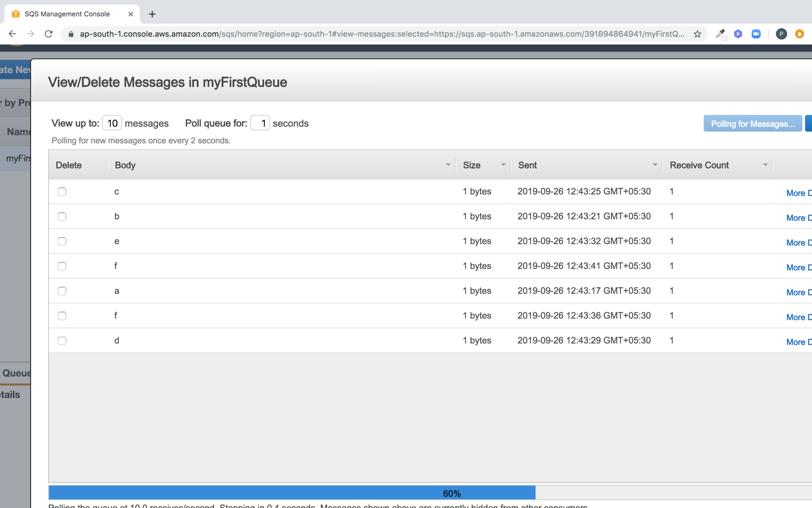Select delete checkbox for message d
The height and width of the screenshot is (508, 812).
[62, 341]
